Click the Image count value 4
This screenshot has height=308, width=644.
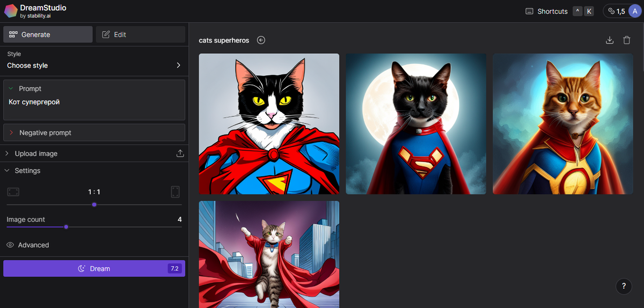[x=180, y=219]
